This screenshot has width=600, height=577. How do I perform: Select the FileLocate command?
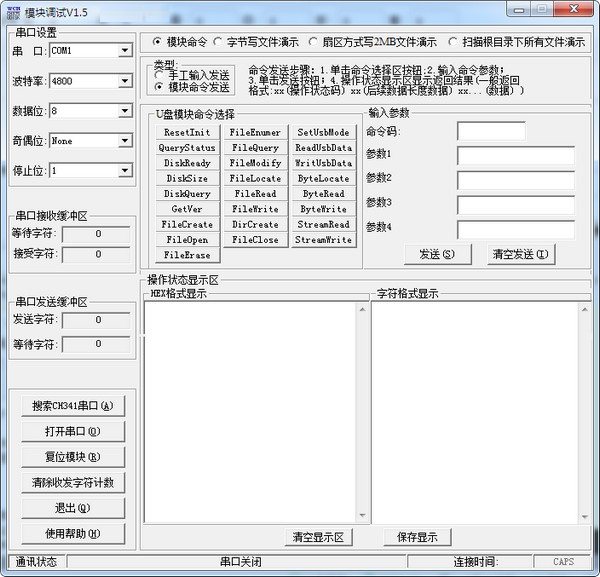(256, 178)
